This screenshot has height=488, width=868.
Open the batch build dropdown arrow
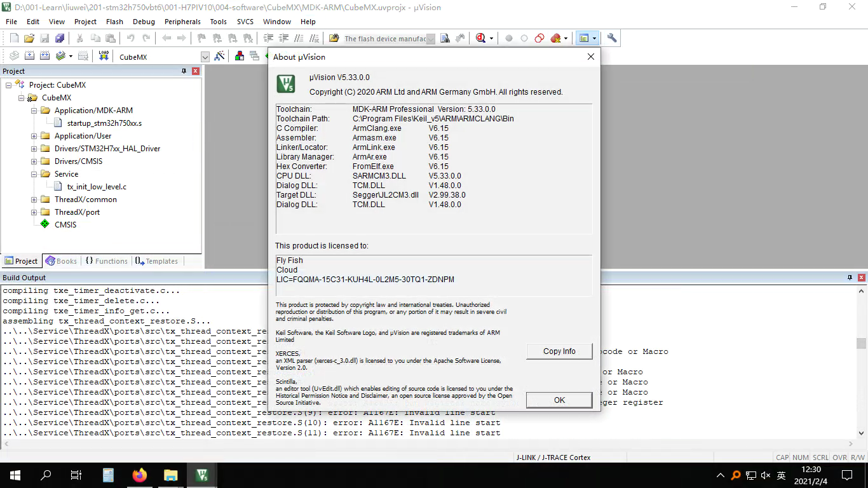click(71, 56)
